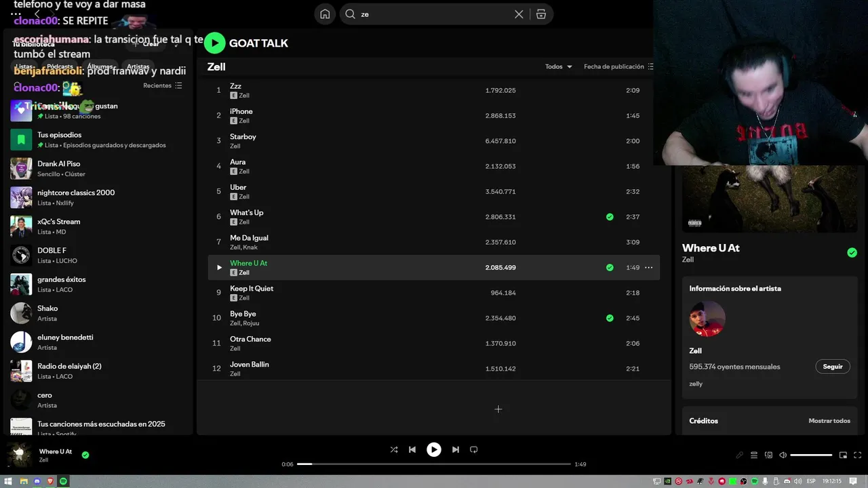The image size is (868, 488).
Task: Go to Spotify Home
Action: click(325, 14)
